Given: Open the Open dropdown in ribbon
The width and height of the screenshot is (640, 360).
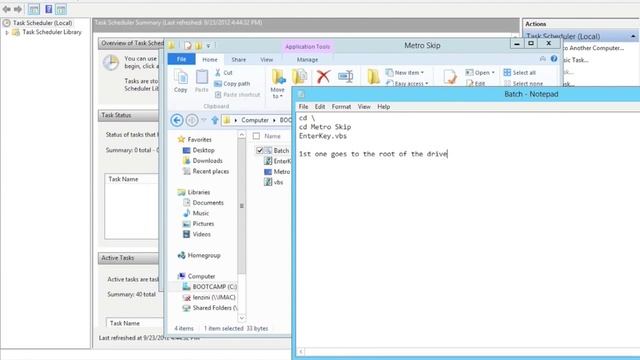Looking at the screenshot, I should (480, 73).
